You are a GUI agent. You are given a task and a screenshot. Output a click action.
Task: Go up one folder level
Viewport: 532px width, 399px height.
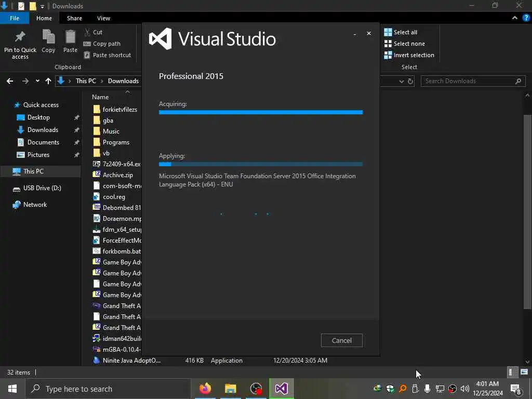point(48,81)
